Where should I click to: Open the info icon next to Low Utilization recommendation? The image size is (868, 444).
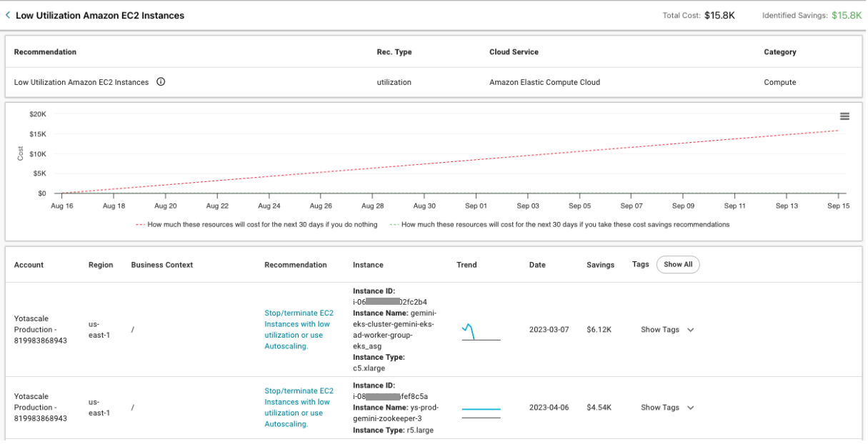pyautogui.click(x=161, y=82)
